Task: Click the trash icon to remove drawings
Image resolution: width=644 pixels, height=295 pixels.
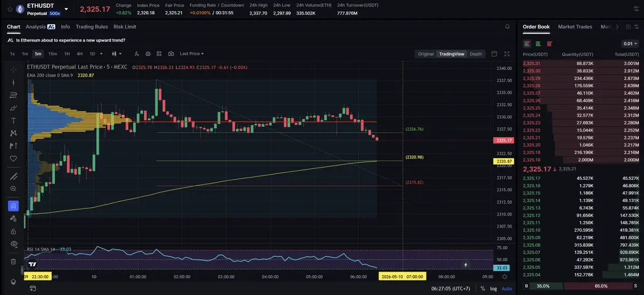Action: [x=13, y=261]
